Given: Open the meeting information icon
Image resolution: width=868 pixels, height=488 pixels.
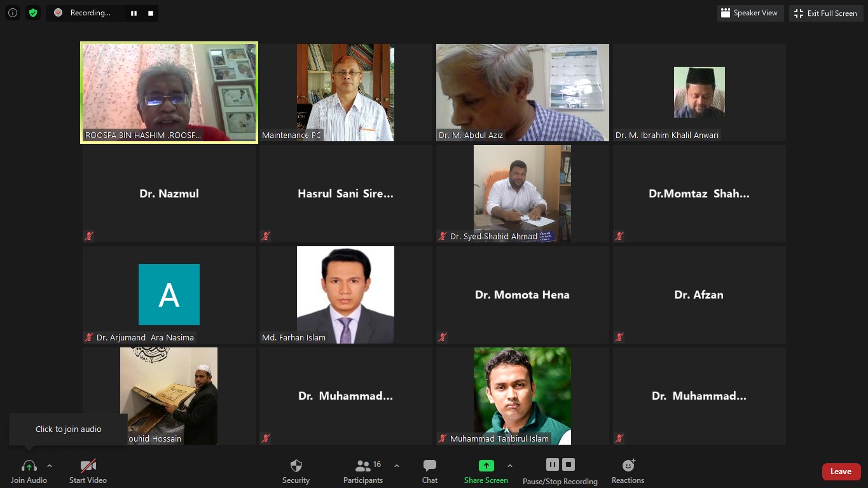Looking at the screenshot, I should (13, 13).
